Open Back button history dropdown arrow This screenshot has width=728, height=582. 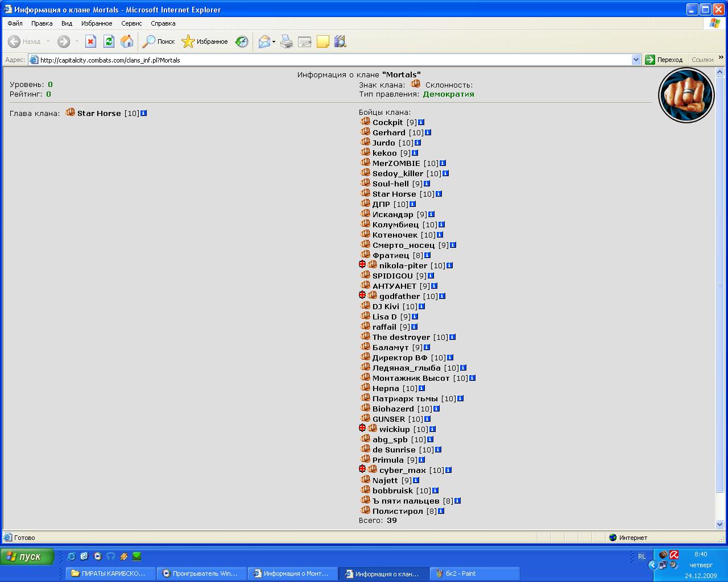[x=48, y=41]
